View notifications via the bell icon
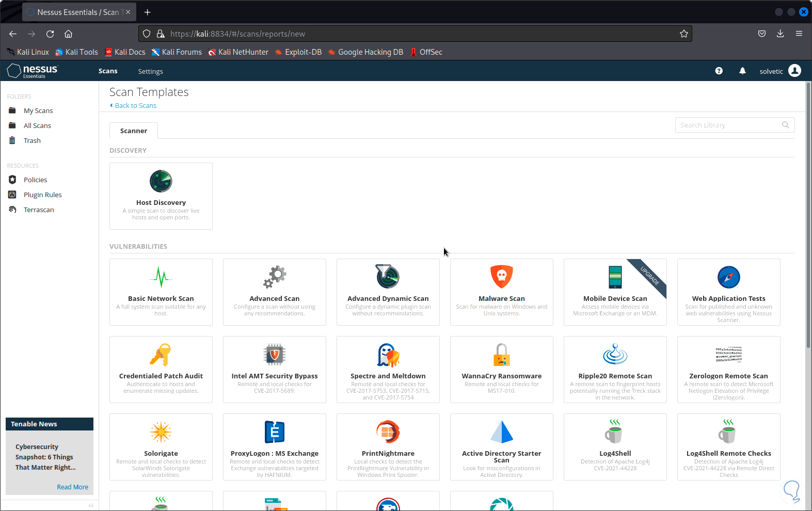The image size is (812, 511). coord(742,71)
